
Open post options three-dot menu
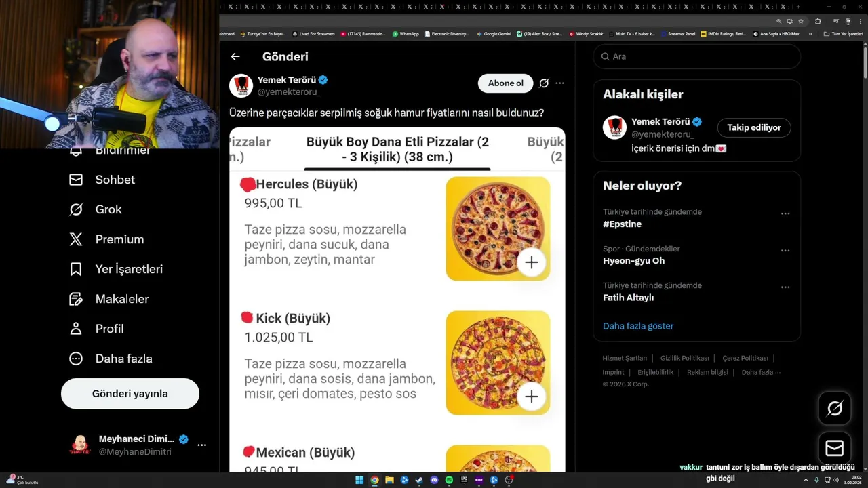(560, 83)
